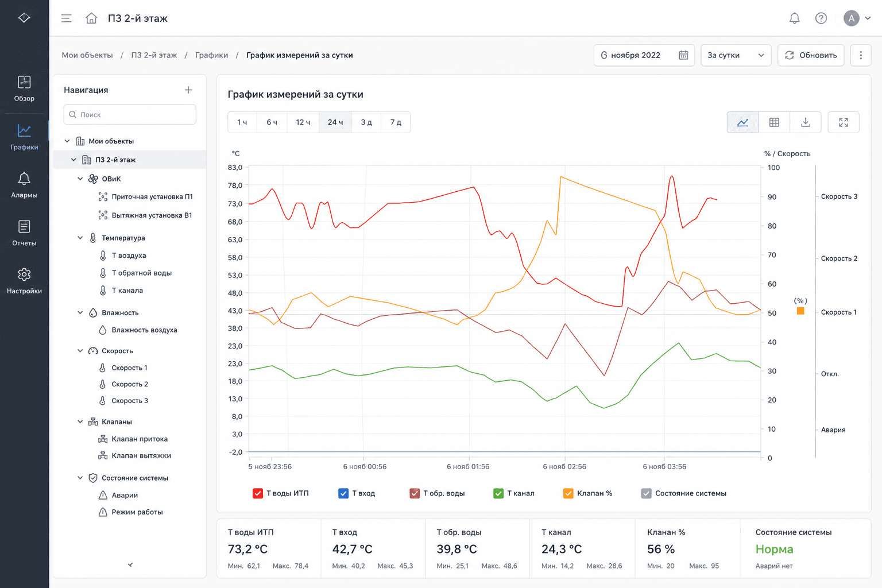Click Обновить refresh button

(x=811, y=55)
